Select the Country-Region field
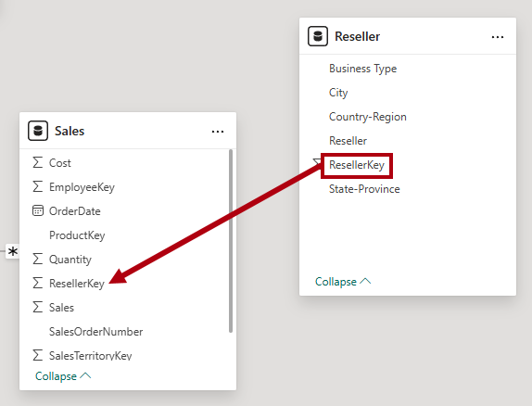The height and width of the screenshot is (406, 532). pyautogui.click(x=367, y=117)
